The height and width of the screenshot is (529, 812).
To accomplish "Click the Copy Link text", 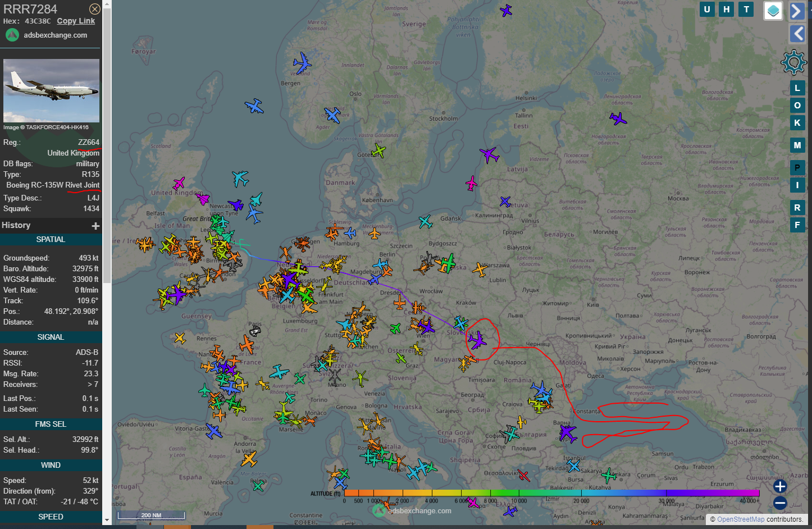I will tap(76, 21).
